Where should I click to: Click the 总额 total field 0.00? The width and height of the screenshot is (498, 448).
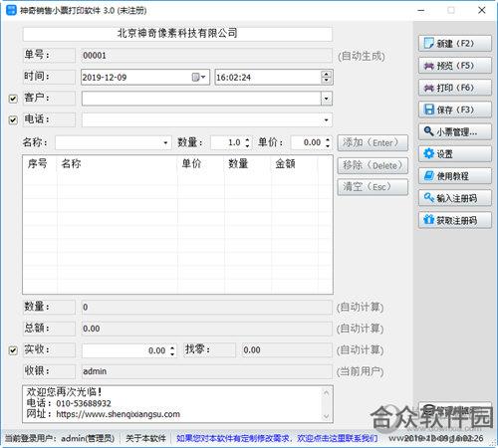(x=206, y=329)
